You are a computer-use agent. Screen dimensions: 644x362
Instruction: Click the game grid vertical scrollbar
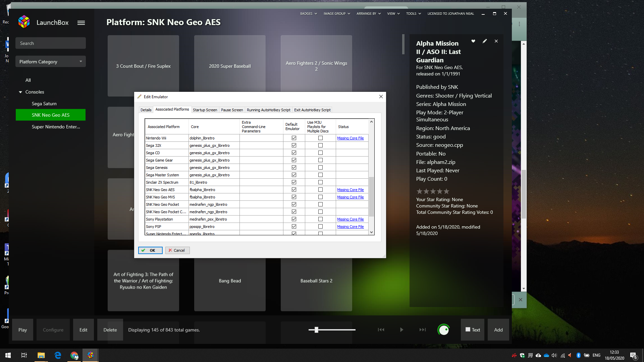pos(403,44)
